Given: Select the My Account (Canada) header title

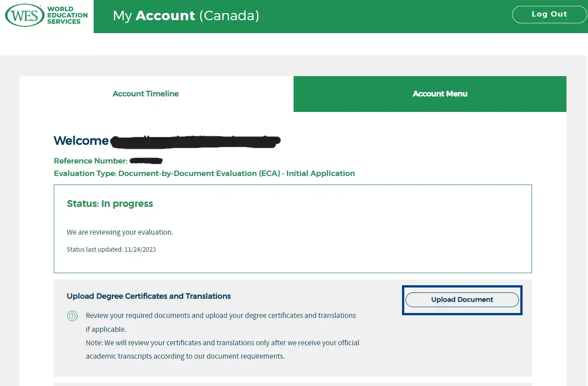Looking at the screenshot, I should click(186, 16).
